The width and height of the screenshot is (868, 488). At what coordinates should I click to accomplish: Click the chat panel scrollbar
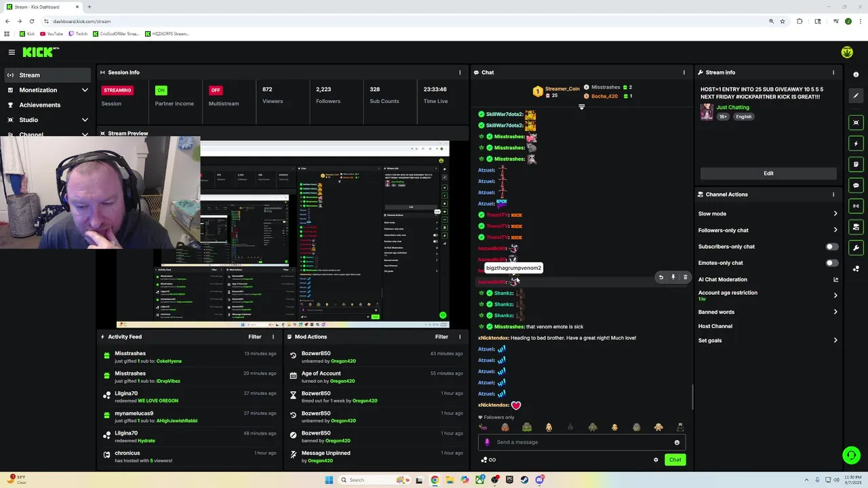[x=692, y=396]
